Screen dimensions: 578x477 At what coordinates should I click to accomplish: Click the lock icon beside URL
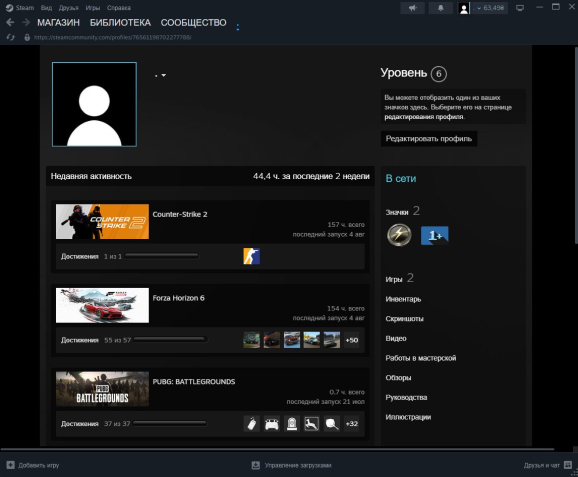[x=27, y=37]
